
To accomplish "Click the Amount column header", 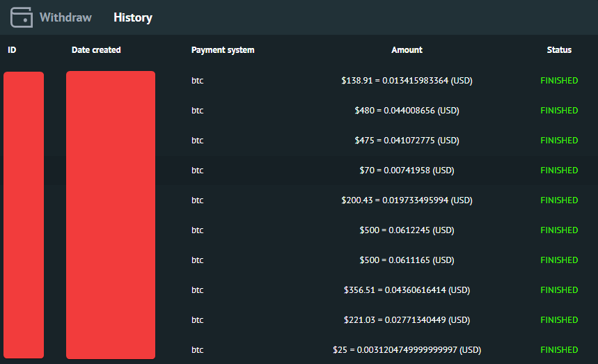I will pos(407,50).
